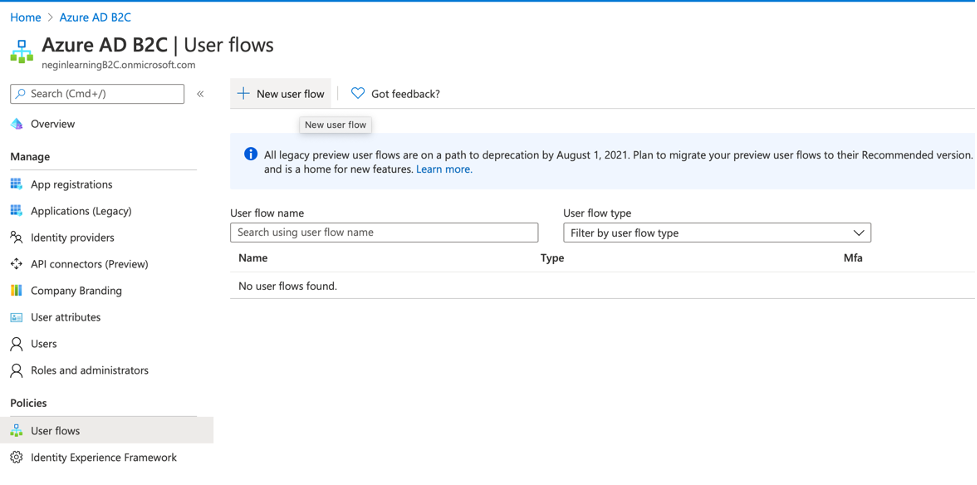
Task: Click the Search using user flow name field
Action: (384, 233)
